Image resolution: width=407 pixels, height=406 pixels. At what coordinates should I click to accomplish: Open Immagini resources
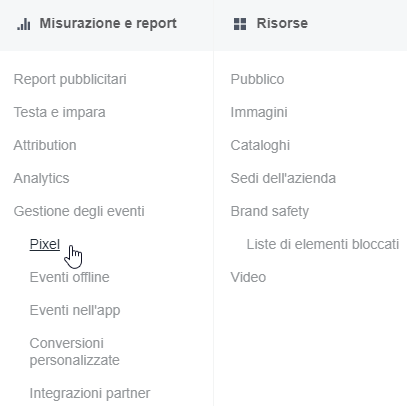(259, 112)
